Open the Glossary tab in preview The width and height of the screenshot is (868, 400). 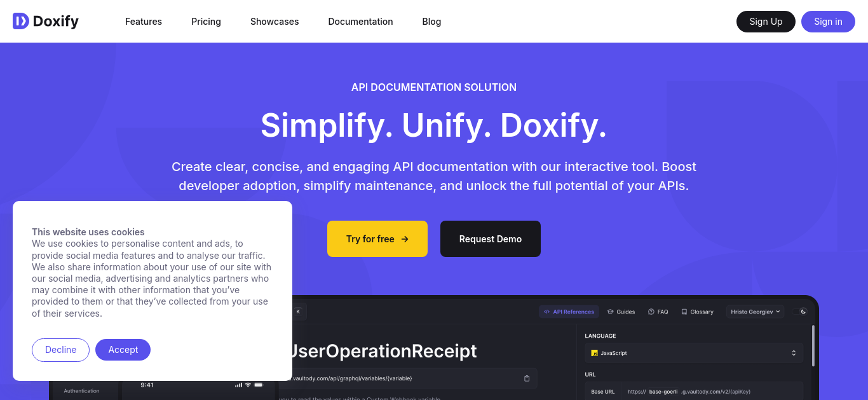(697, 312)
